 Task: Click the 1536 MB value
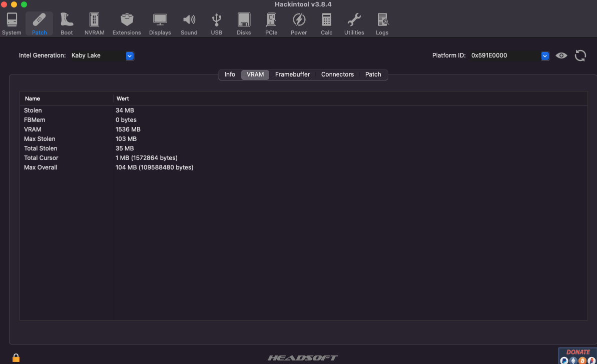(128, 129)
